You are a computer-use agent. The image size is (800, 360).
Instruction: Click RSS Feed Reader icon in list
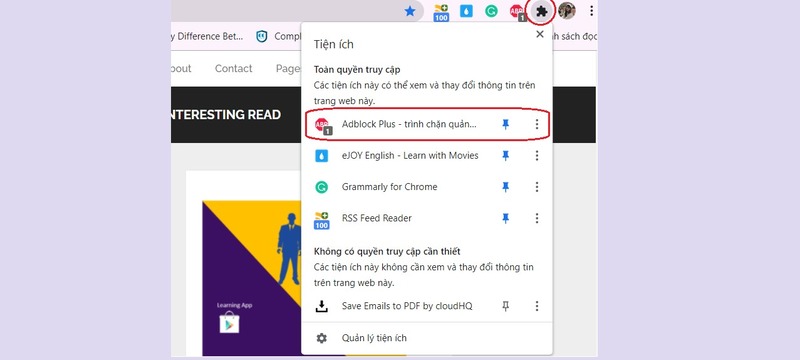pyautogui.click(x=321, y=220)
